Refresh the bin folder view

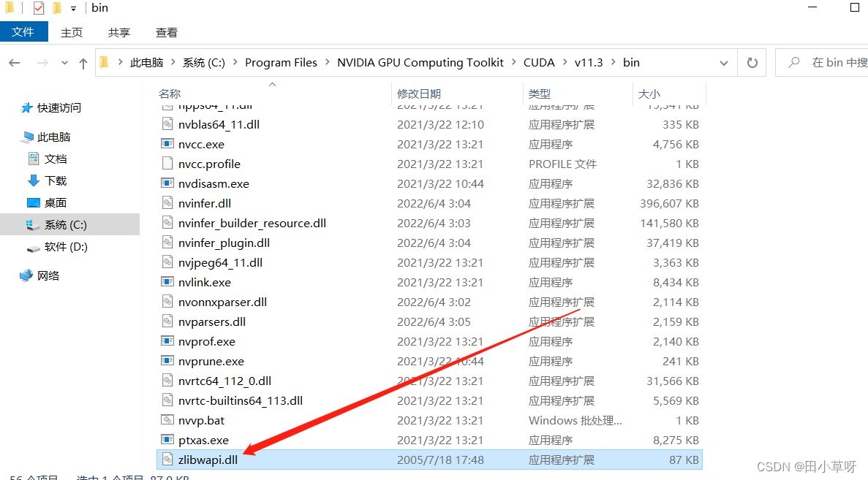[x=752, y=62]
